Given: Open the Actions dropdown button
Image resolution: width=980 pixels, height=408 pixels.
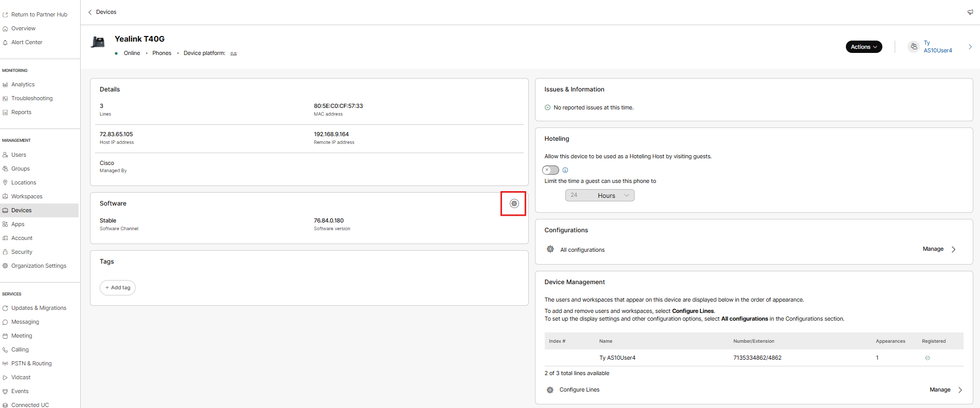Looking at the screenshot, I should click(863, 47).
